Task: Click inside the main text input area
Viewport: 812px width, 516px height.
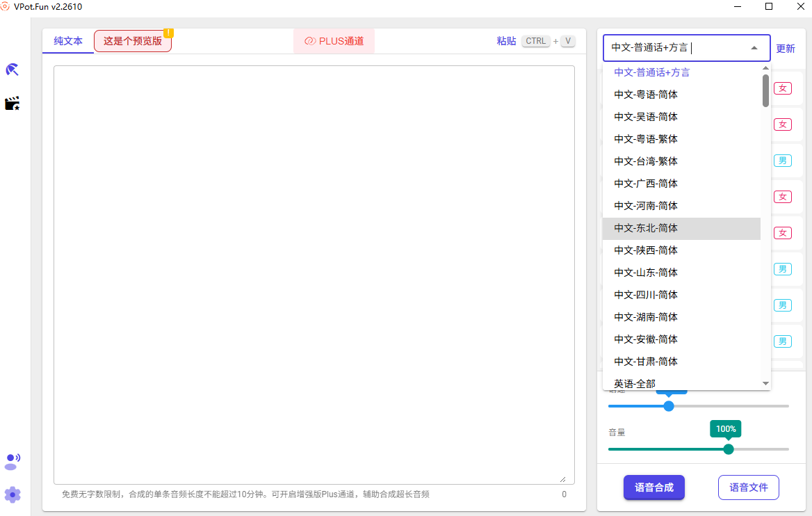Action: coord(314,275)
